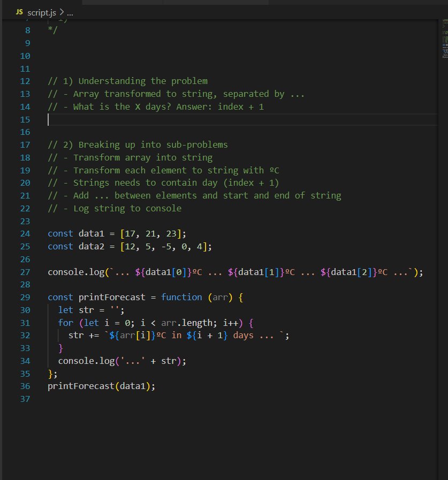Click line number 29 in gutter
Image resolution: width=448 pixels, height=480 pixels.
coord(25,297)
